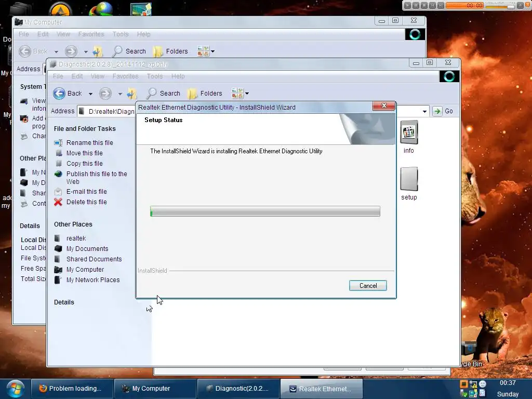Screen dimensions: 532x399
Task: Click Cancel in the InstallShield Wizard
Action: (x=368, y=286)
